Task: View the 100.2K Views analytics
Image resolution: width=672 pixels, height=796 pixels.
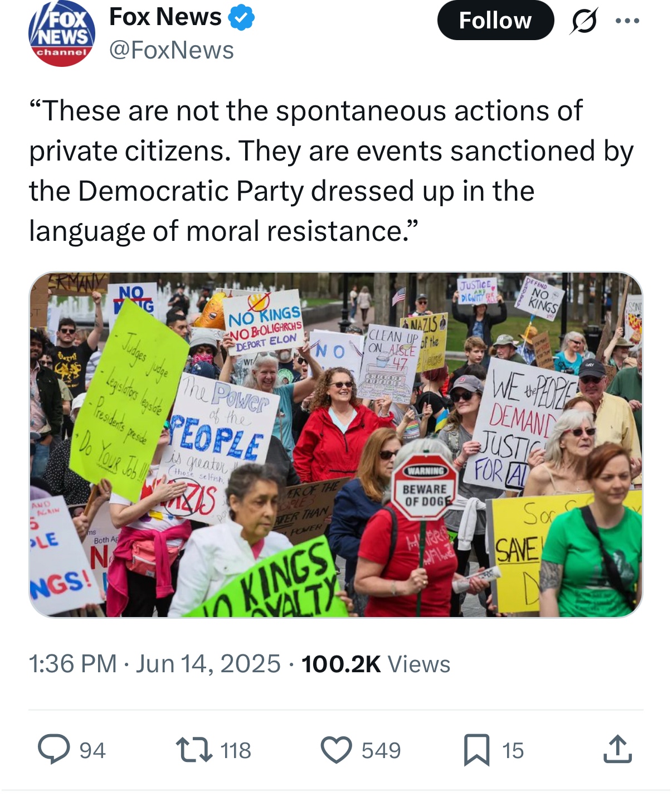Action: 376,664
